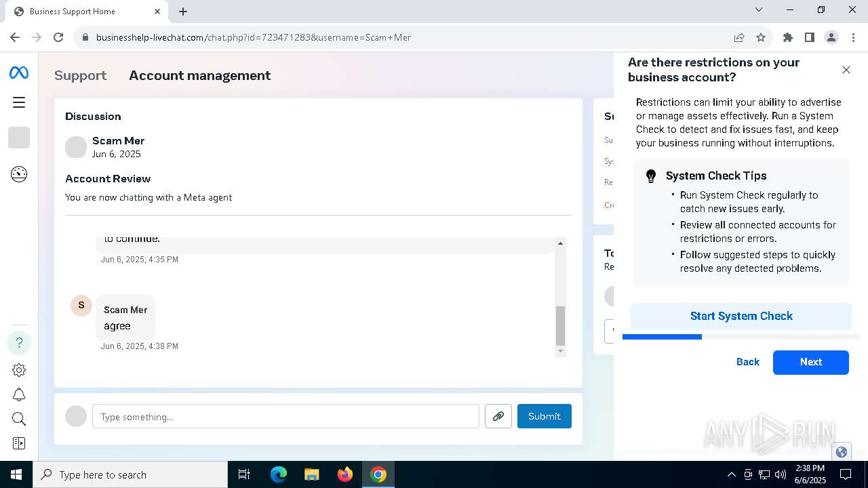Open the notification center icon

click(846, 474)
